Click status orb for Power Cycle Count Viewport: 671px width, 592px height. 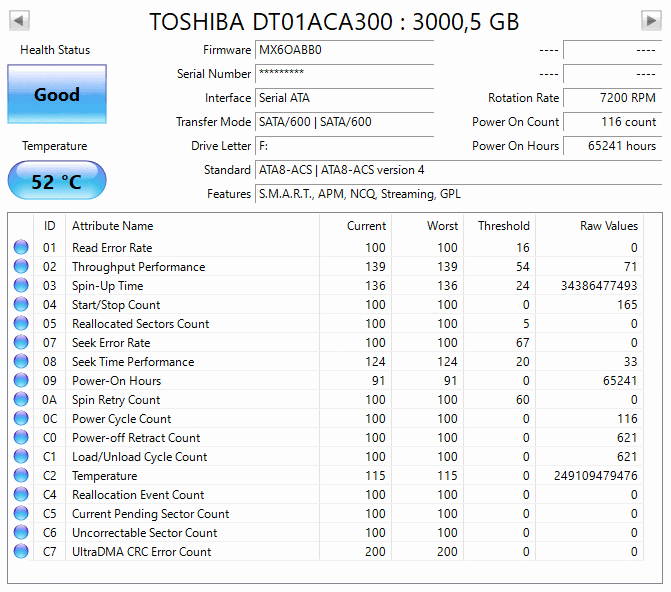[21, 418]
